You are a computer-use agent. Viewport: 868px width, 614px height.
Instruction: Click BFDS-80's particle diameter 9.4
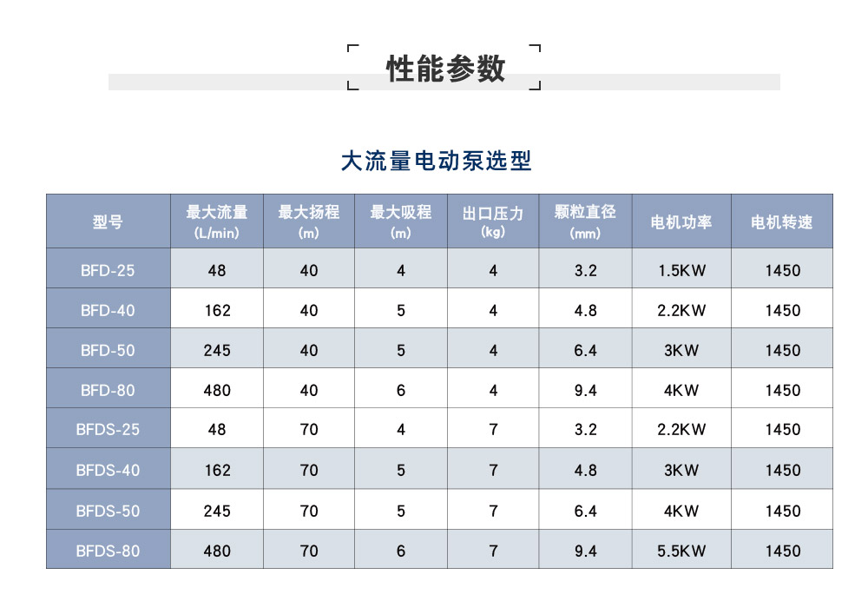coord(586,551)
